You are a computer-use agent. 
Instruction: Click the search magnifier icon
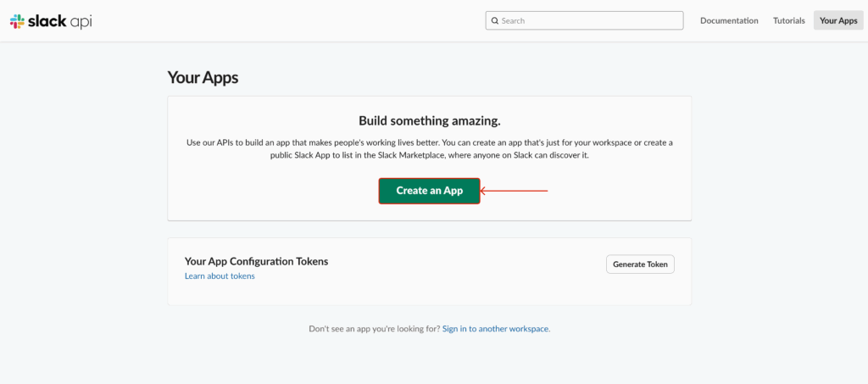(x=495, y=21)
